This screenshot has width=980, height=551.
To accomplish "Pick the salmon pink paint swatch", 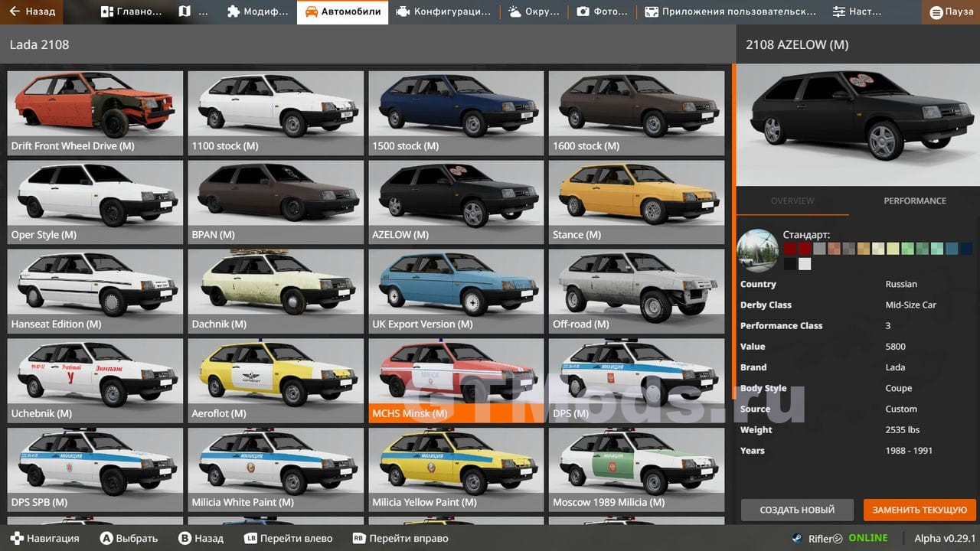I will (834, 249).
